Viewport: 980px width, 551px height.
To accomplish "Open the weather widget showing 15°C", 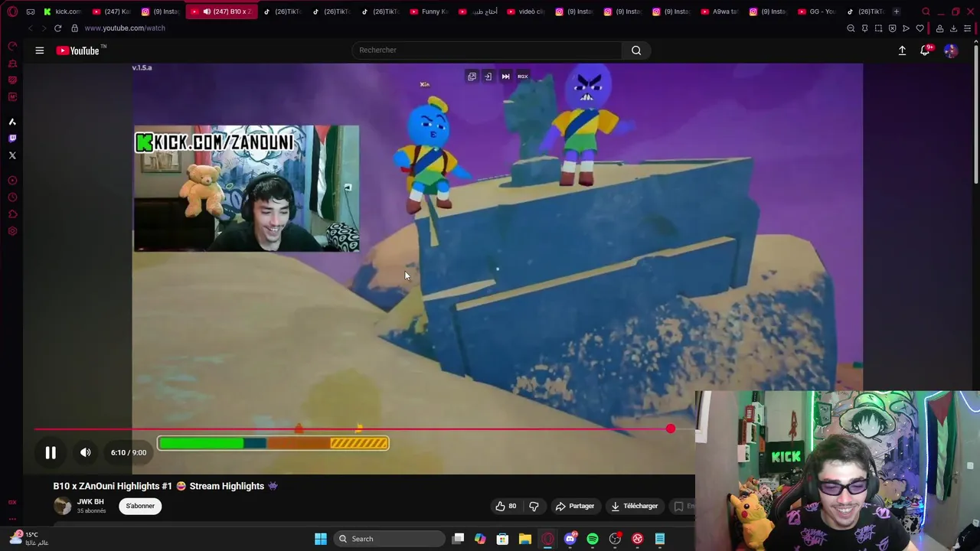I will pos(28,539).
